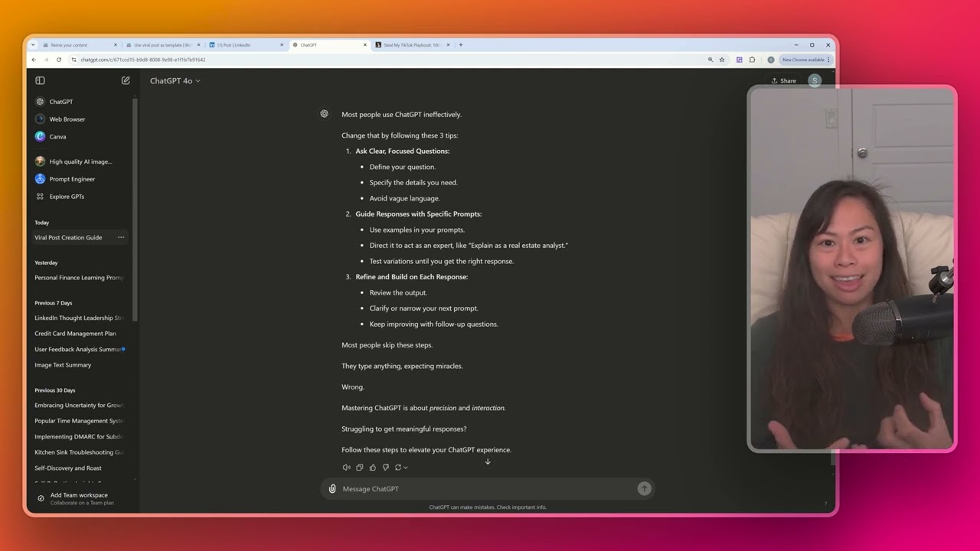980x551 pixels.
Task: Switch to Use viral post as template tab
Action: pos(163,45)
